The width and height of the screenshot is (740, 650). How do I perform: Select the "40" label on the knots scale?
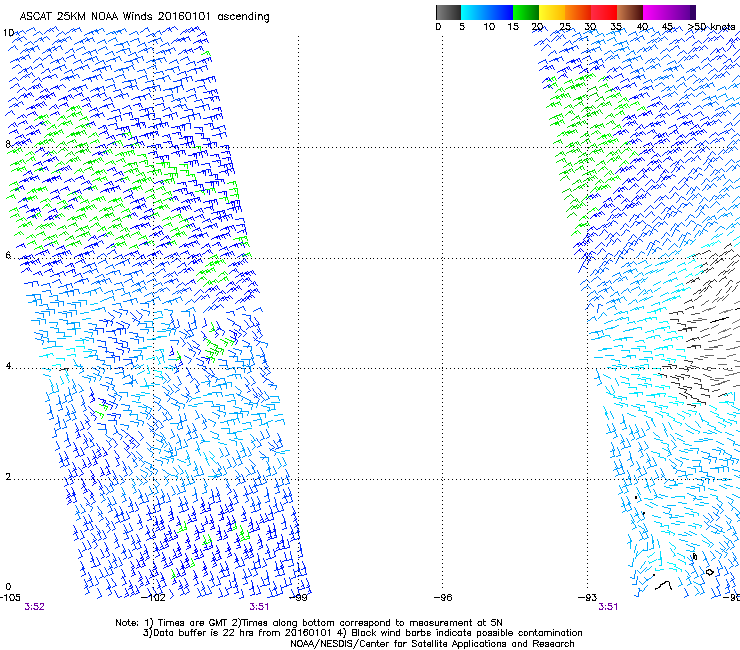click(x=642, y=27)
